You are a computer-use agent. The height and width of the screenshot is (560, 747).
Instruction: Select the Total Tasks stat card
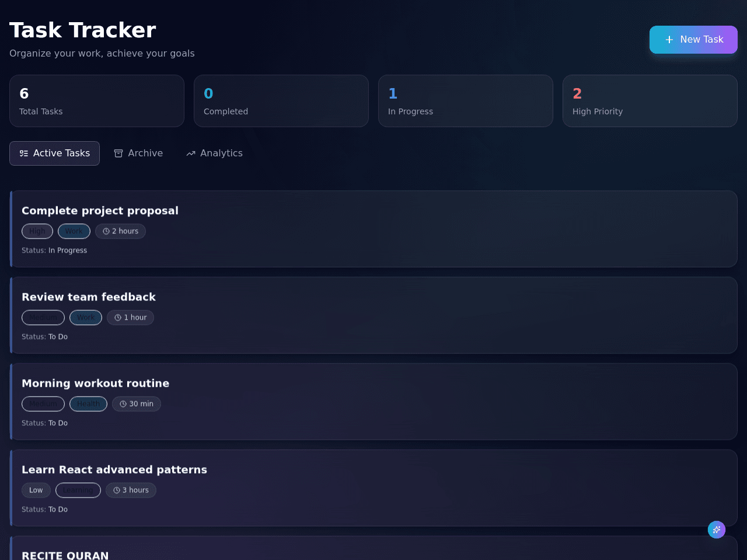[x=97, y=101]
